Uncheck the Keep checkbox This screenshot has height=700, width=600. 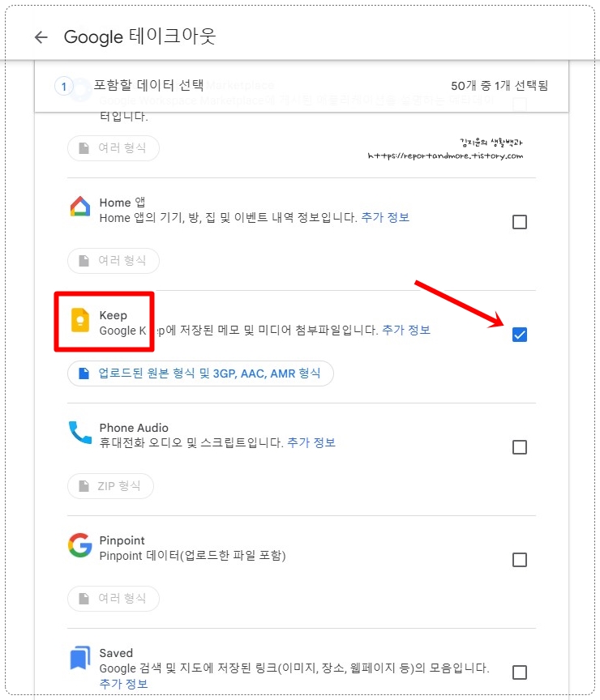520,335
